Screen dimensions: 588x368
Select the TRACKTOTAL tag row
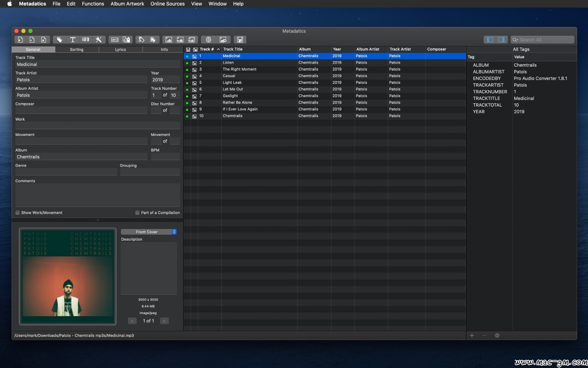(522, 105)
